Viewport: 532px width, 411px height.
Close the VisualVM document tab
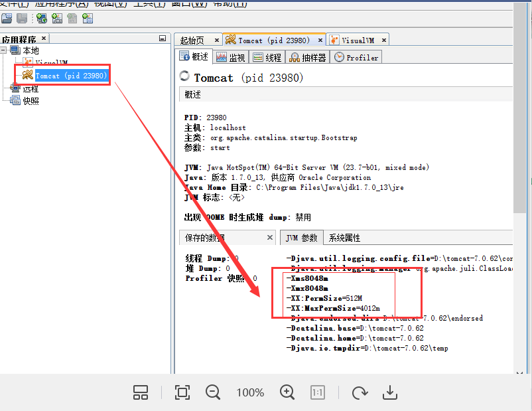[x=383, y=40]
